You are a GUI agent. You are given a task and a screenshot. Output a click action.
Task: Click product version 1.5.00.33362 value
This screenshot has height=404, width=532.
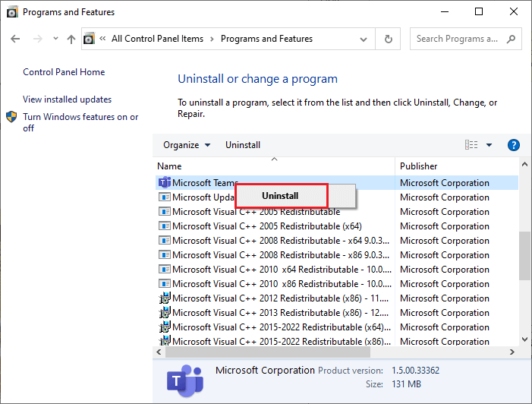tap(415, 371)
